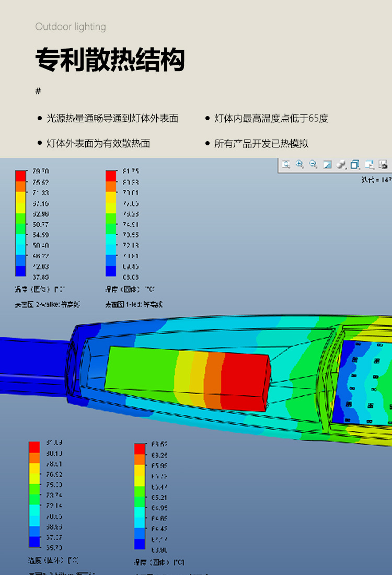
Task: Click the zoom out magnifier icon
Action: (x=313, y=164)
